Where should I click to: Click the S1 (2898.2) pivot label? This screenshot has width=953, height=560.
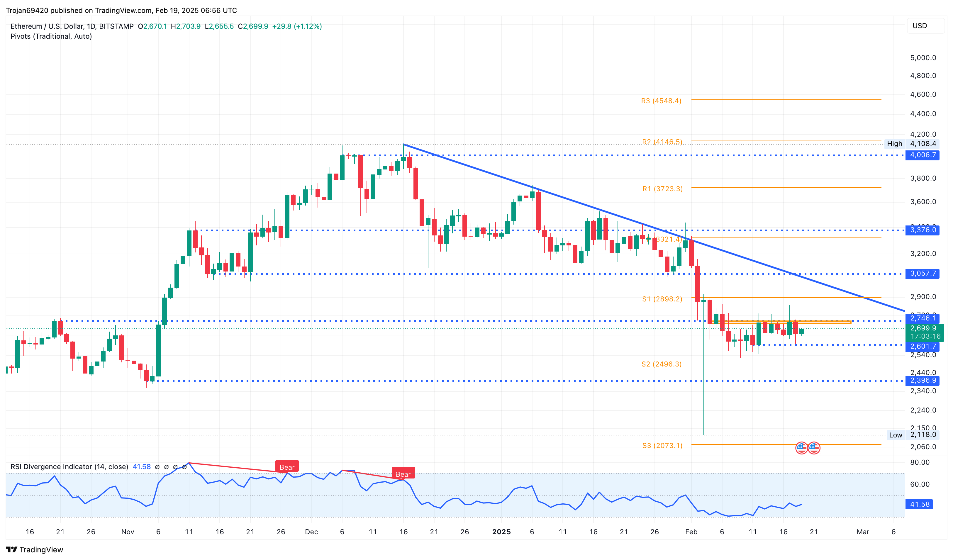662,299
